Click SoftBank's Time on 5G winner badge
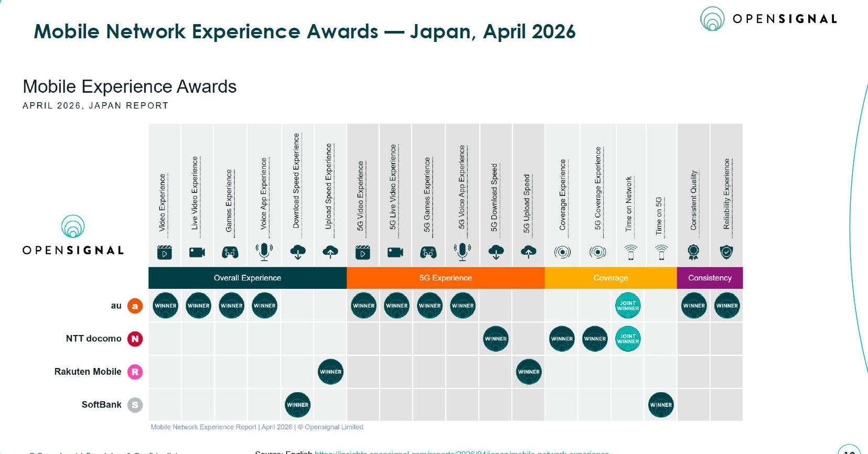Image resolution: width=868 pixels, height=454 pixels. (661, 405)
